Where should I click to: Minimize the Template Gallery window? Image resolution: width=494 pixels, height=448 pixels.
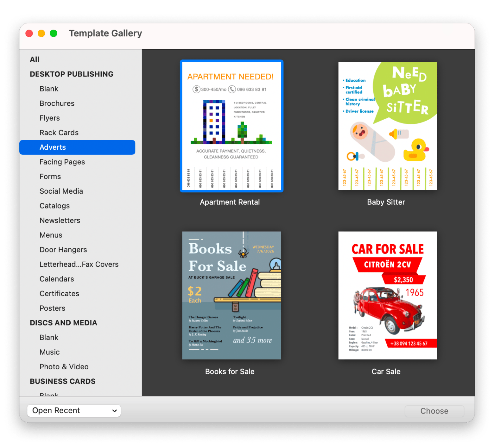(x=41, y=33)
